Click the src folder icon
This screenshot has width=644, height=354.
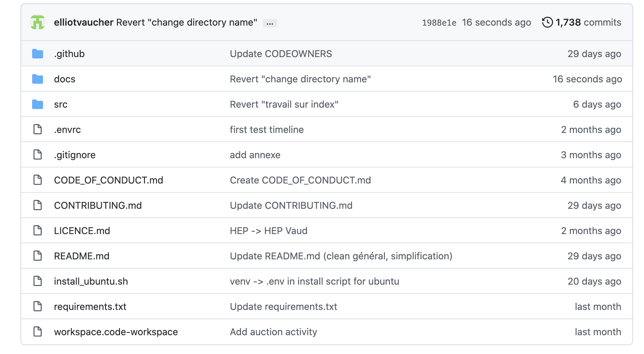click(x=38, y=104)
